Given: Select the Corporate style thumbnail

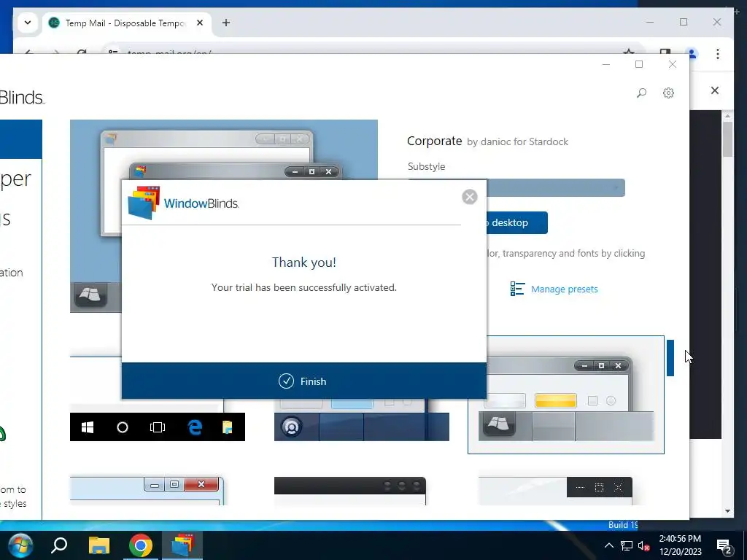Looking at the screenshot, I should [566, 394].
